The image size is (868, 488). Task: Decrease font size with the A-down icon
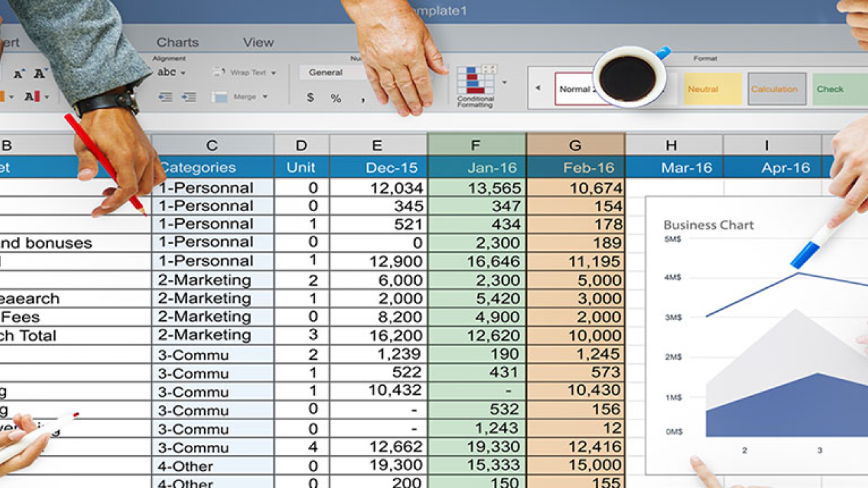tap(39, 72)
